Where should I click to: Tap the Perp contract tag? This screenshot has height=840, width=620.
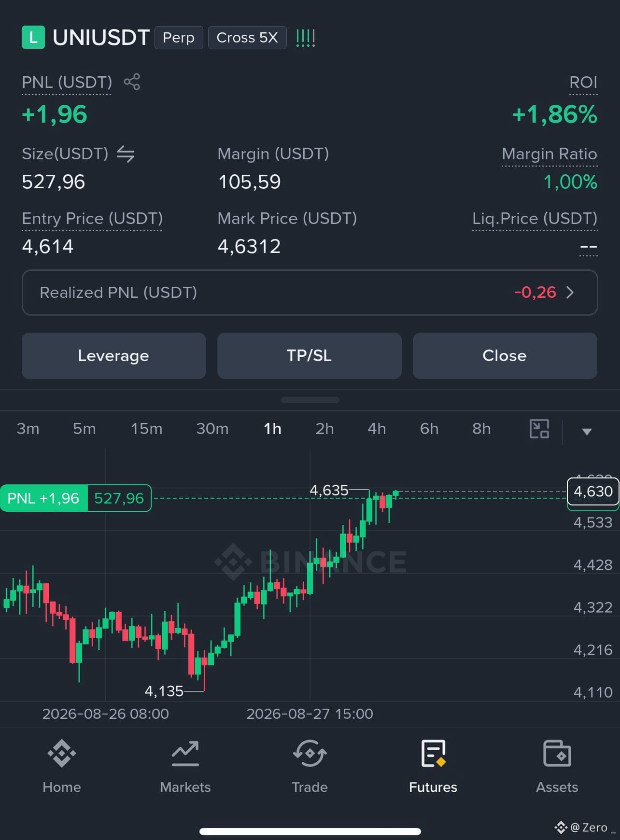[179, 38]
